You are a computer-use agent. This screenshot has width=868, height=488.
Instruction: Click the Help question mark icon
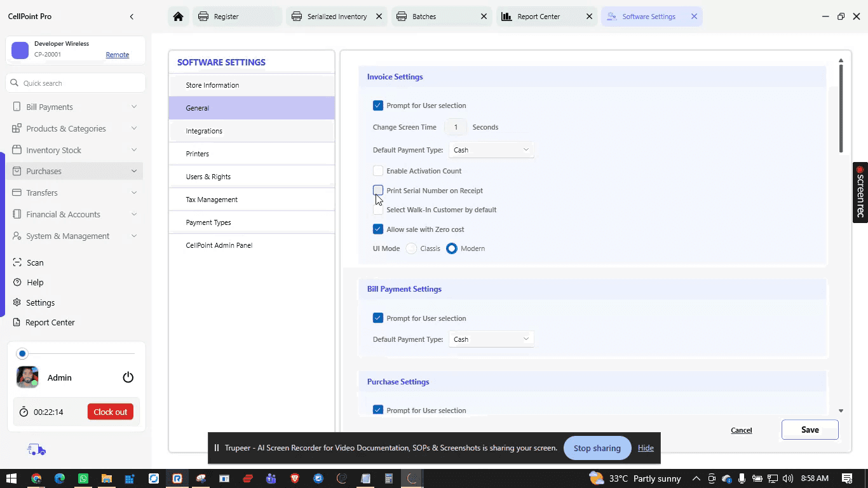coord(17,282)
